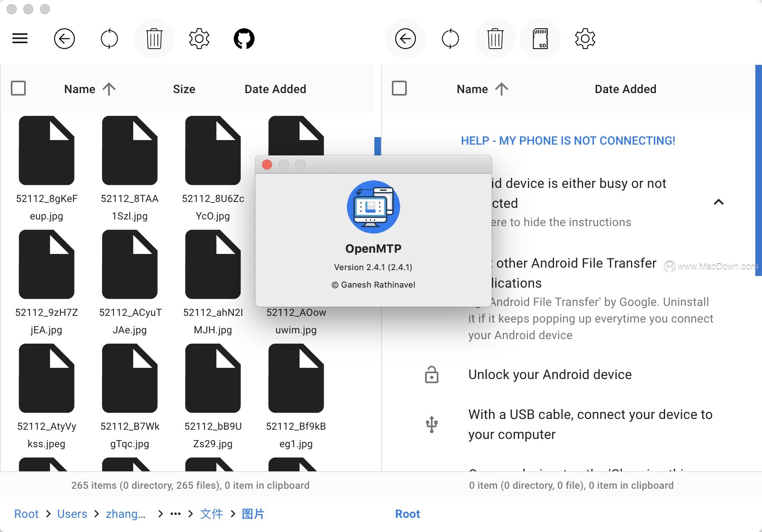Select file 52112_8TAA1Szl.jpg icon

pyautogui.click(x=130, y=150)
